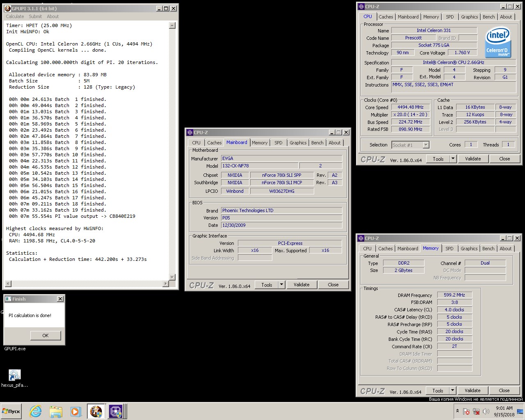Open Bench tab in Mainboard CPU-Z window

point(317,143)
